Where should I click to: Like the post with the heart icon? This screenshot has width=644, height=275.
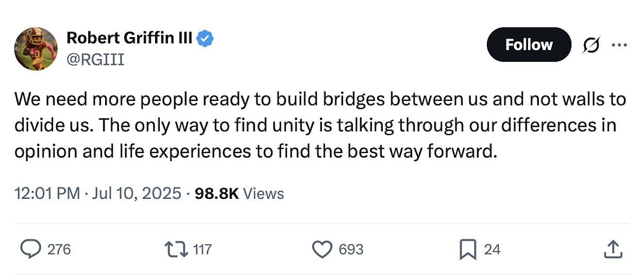point(323,249)
